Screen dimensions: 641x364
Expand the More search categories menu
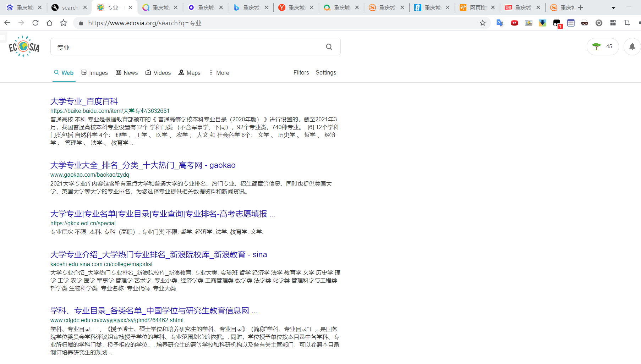[x=219, y=73]
